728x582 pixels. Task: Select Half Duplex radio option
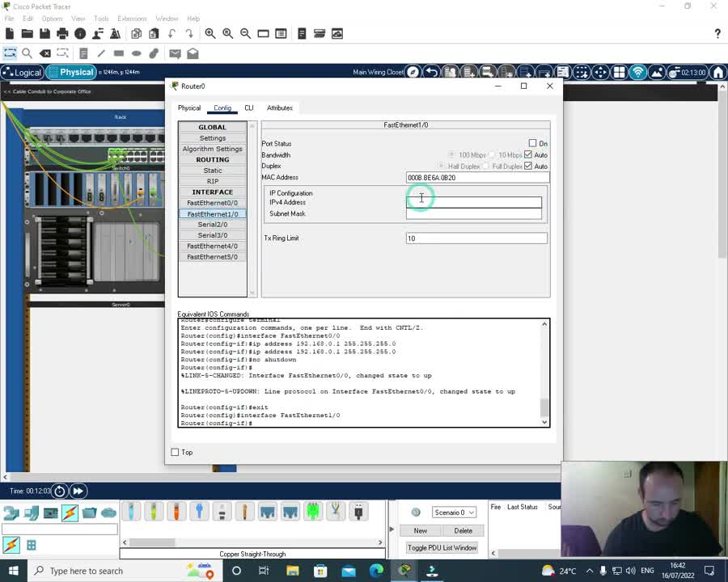[x=440, y=166]
